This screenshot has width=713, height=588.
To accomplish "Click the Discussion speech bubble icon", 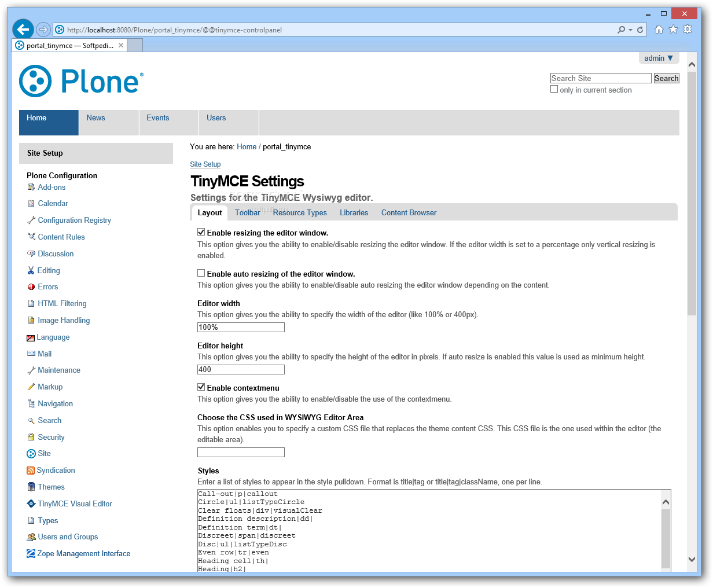I will tap(31, 253).
